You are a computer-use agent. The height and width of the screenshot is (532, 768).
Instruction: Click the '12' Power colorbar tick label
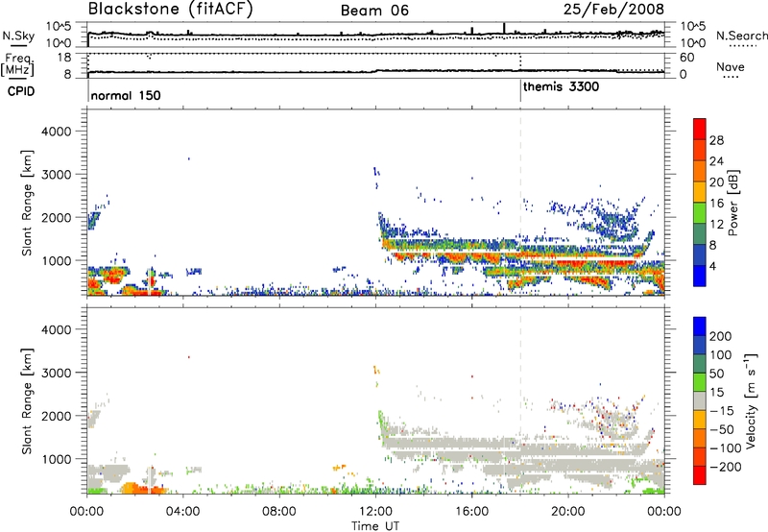click(x=716, y=225)
